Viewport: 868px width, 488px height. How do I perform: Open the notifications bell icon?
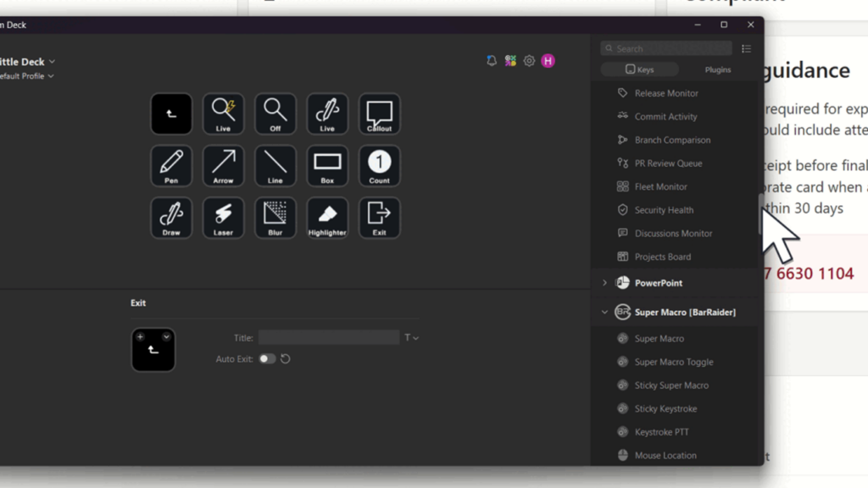click(492, 61)
